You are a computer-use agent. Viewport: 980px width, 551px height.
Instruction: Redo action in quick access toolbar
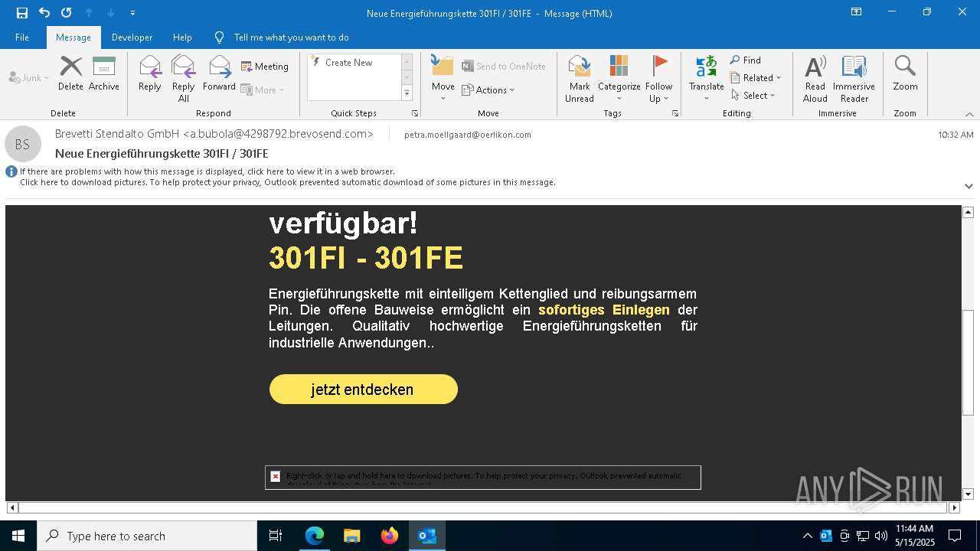(x=67, y=13)
